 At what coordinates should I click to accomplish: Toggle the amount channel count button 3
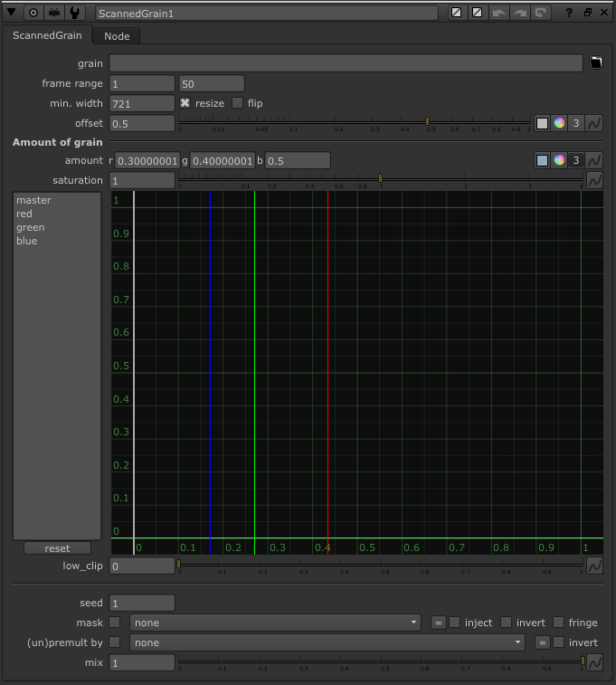pyautogui.click(x=576, y=160)
